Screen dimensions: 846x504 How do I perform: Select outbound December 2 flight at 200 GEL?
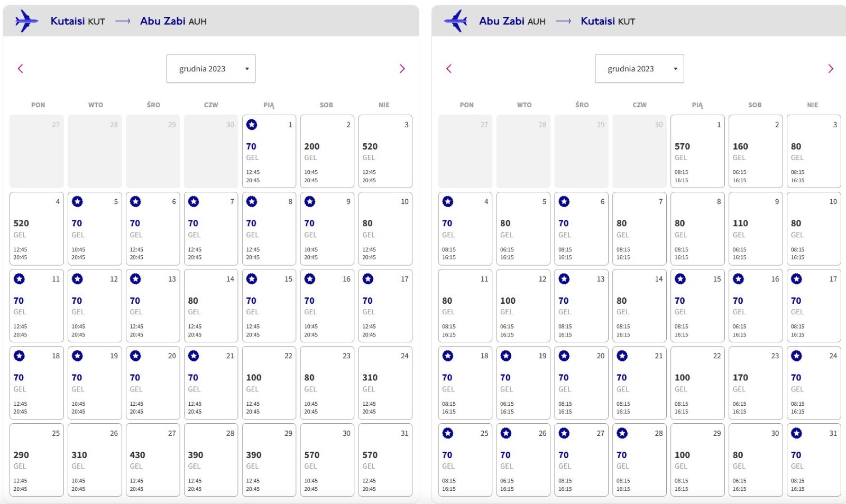pyautogui.click(x=327, y=152)
